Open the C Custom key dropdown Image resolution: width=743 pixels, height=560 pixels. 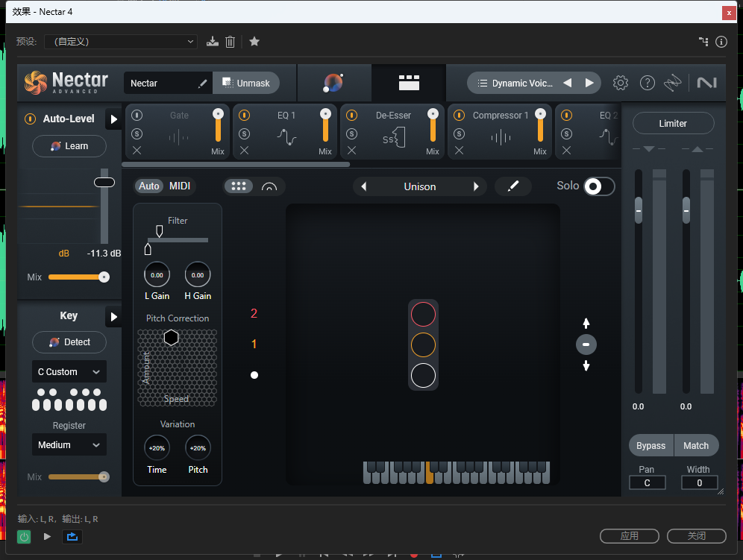point(69,372)
